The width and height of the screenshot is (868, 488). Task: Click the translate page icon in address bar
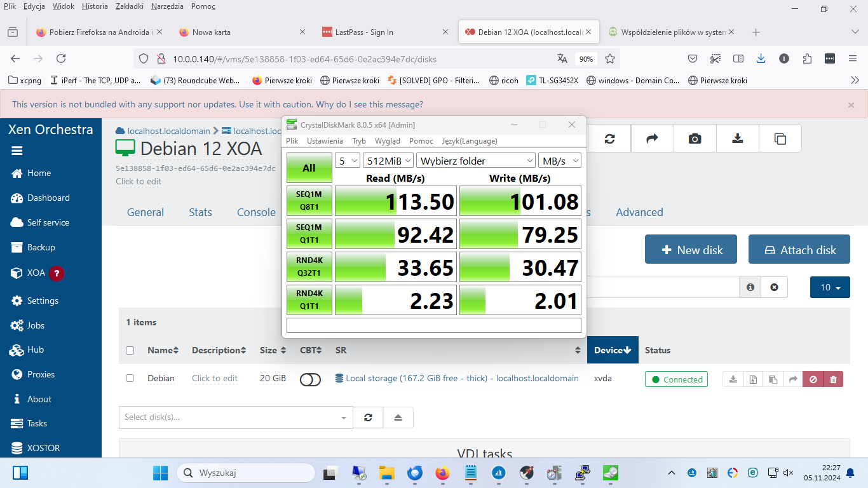point(562,58)
